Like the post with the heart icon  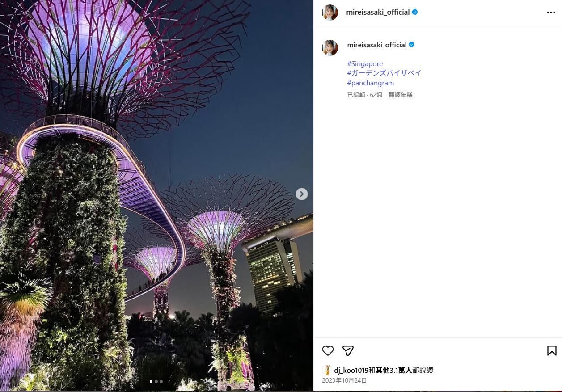(328, 351)
